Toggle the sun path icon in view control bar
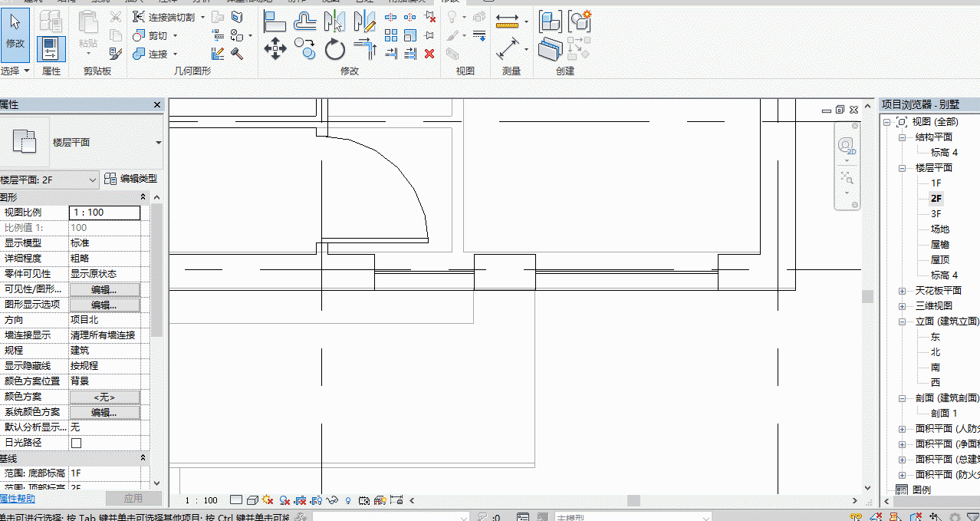Screen dimensions: 980x521 (x=268, y=500)
